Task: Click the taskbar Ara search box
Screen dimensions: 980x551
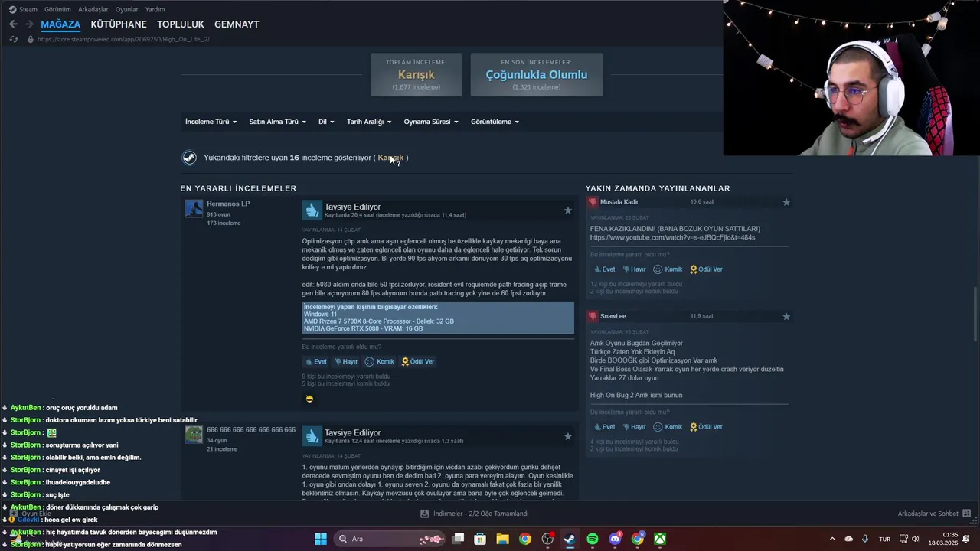Action: [389, 539]
